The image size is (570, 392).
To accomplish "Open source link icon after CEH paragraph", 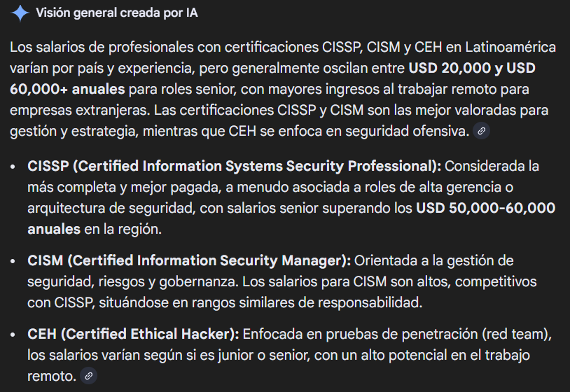I will click(88, 376).
